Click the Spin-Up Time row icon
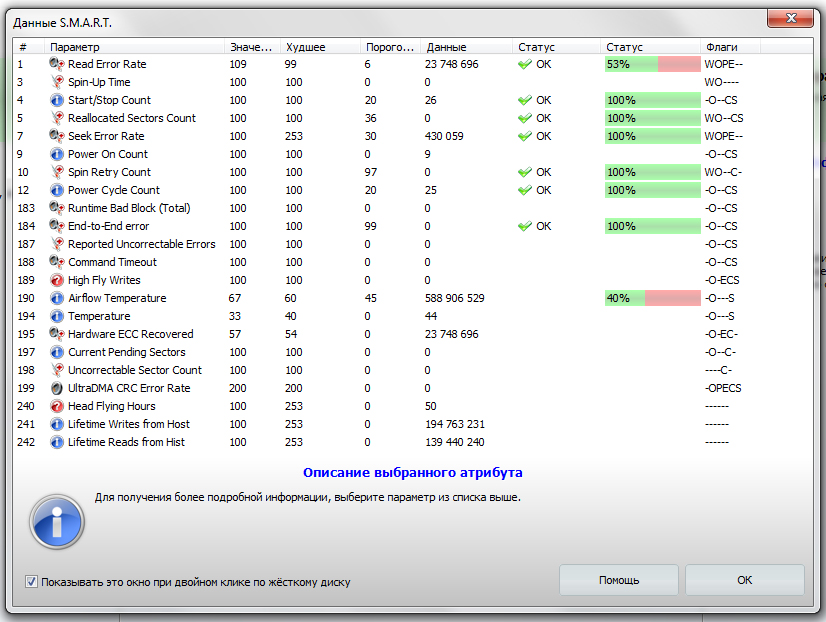The image size is (826, 622). pos(57,82)
